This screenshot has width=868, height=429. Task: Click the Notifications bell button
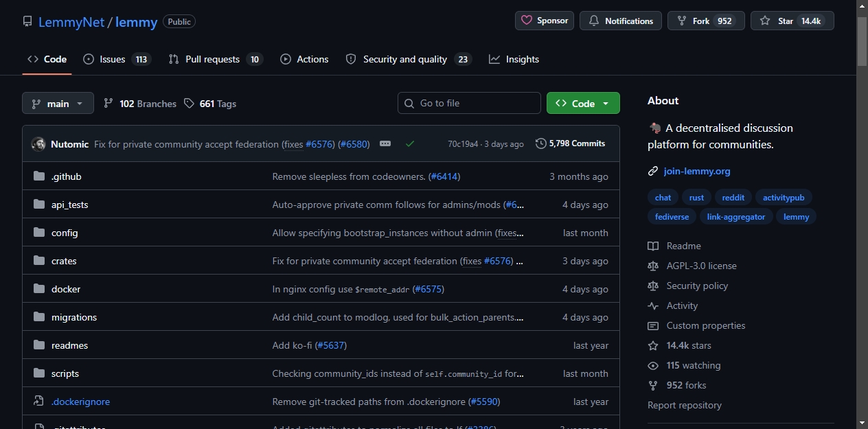coord(621,21)
